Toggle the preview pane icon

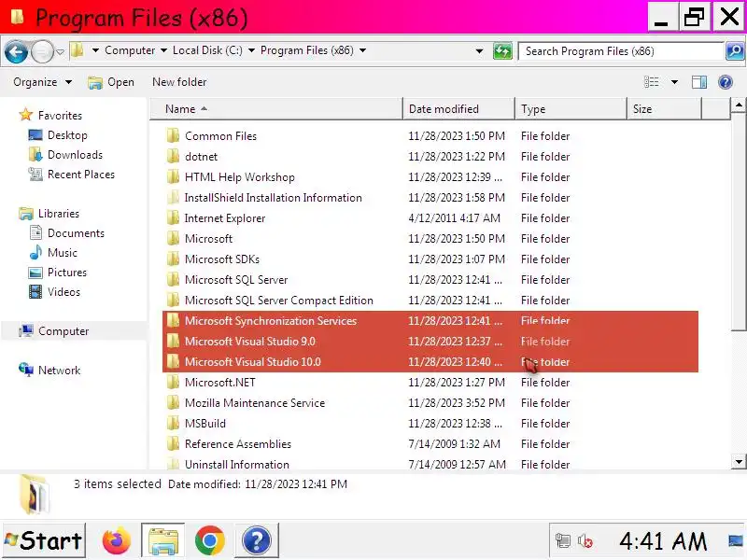coord(698,82)
